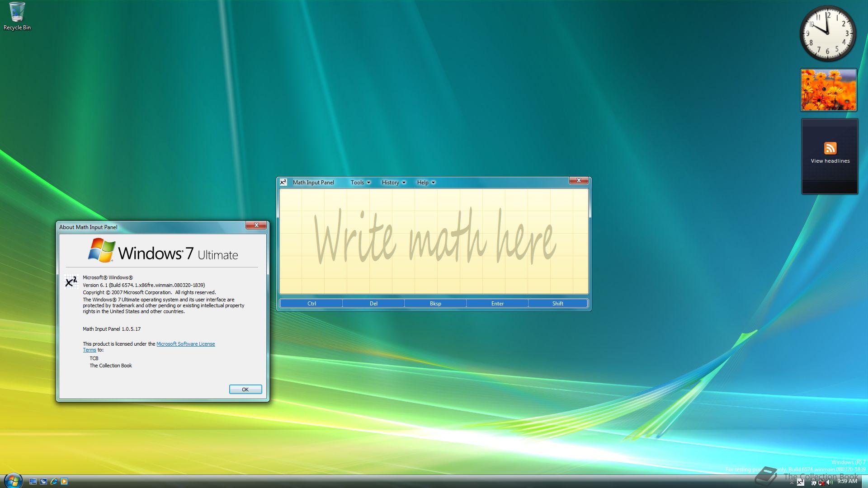The height and width of the screenshot is (488, 868).
Task: Click the Math Input Panel title text
Action: click(x=313, y=183)
